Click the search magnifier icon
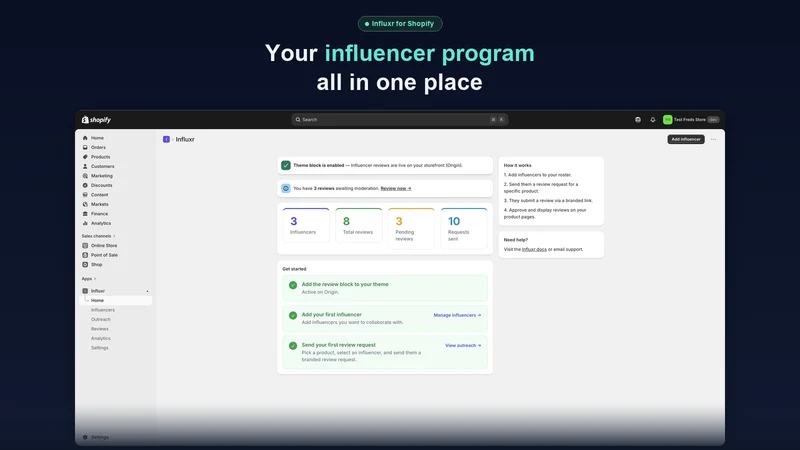This screenshot has height=450, width=800. tap(298, 119)
